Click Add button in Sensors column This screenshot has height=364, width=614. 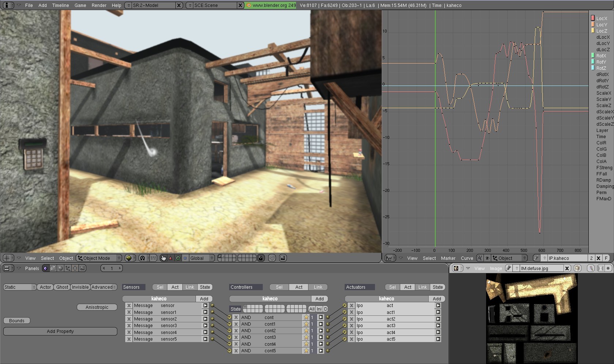click(204, 299)
